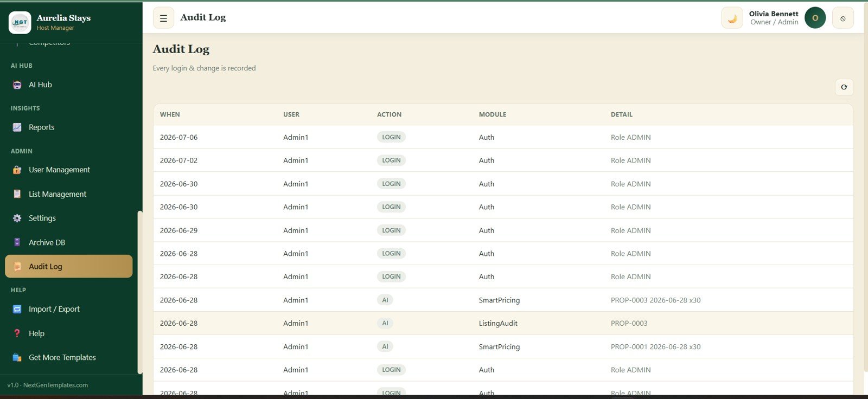
Task: Click the PROP-0003 detail in ListingAudit row
Action: (x=629, y=324)
